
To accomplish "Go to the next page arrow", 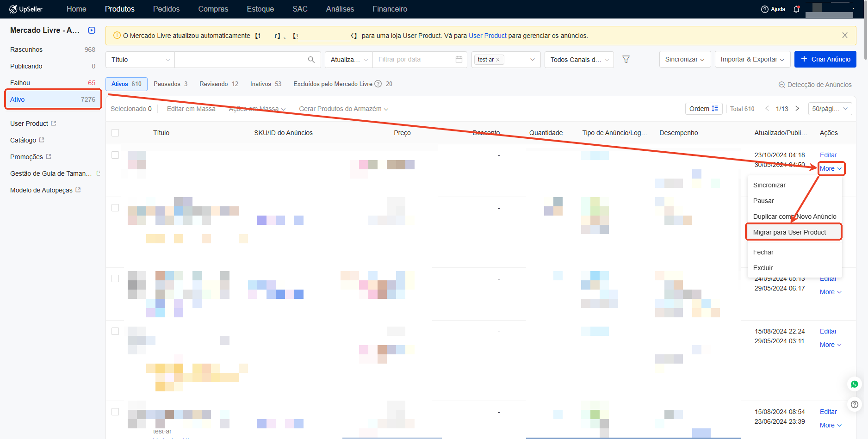I will 797,108.
